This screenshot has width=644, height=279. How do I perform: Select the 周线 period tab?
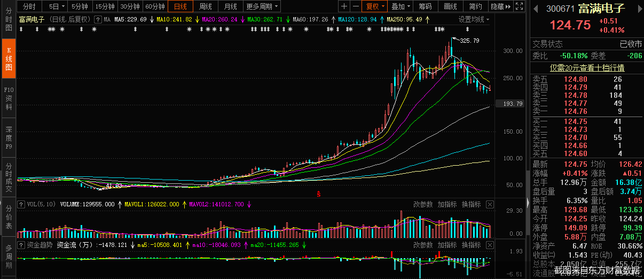click(x=206, y=6)
